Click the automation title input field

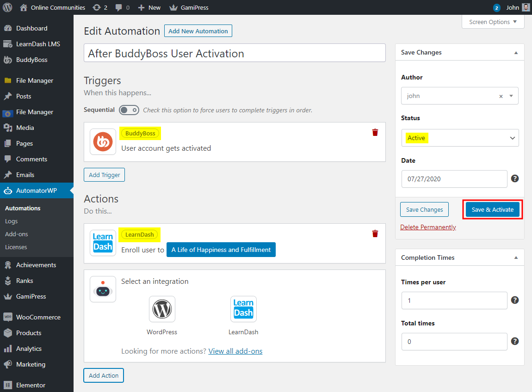(x=234, y=53)
